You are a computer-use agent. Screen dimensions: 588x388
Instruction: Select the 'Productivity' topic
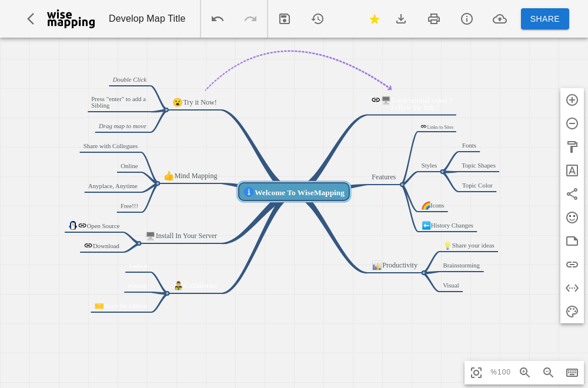(x=395, y=265)
